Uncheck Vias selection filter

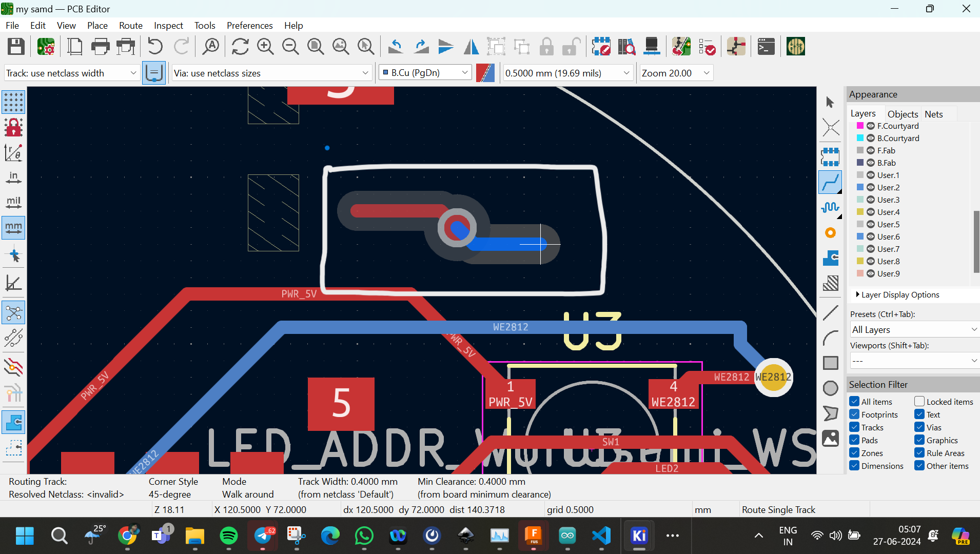[919, 427]
